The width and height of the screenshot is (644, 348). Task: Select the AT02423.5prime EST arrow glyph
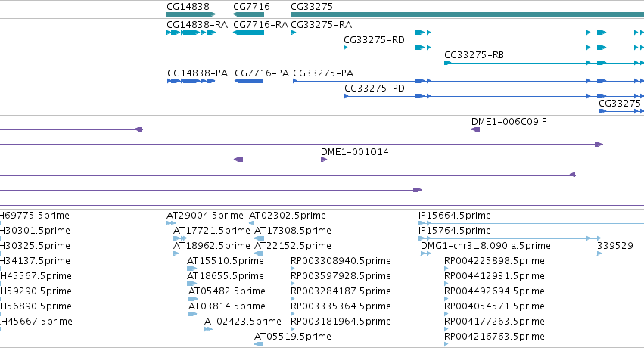pyautogui.click(x=208, y=329)
